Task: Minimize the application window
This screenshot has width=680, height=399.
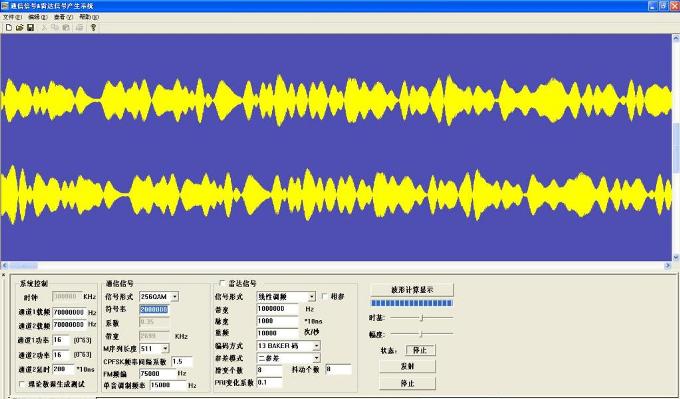Action: [x=653, y=6]
